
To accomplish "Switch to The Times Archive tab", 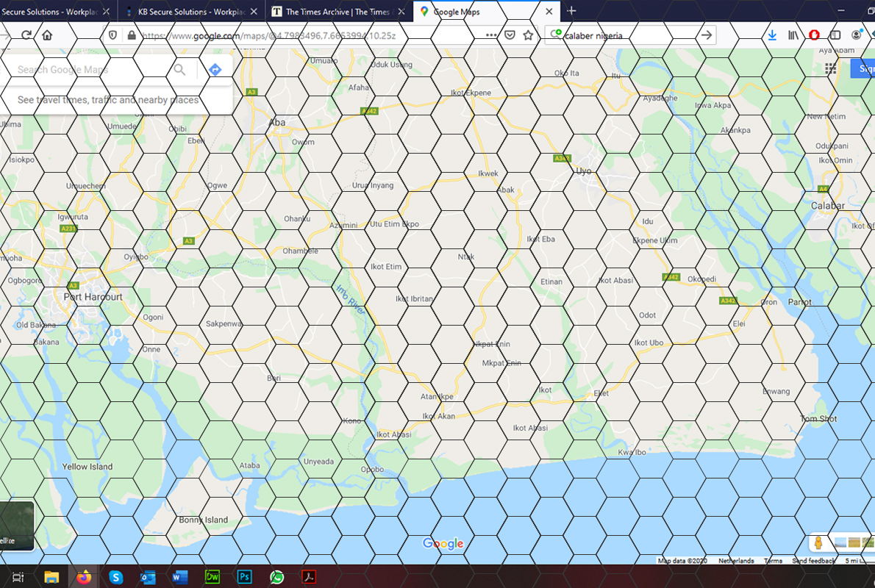I will click(x=339, y=11).
